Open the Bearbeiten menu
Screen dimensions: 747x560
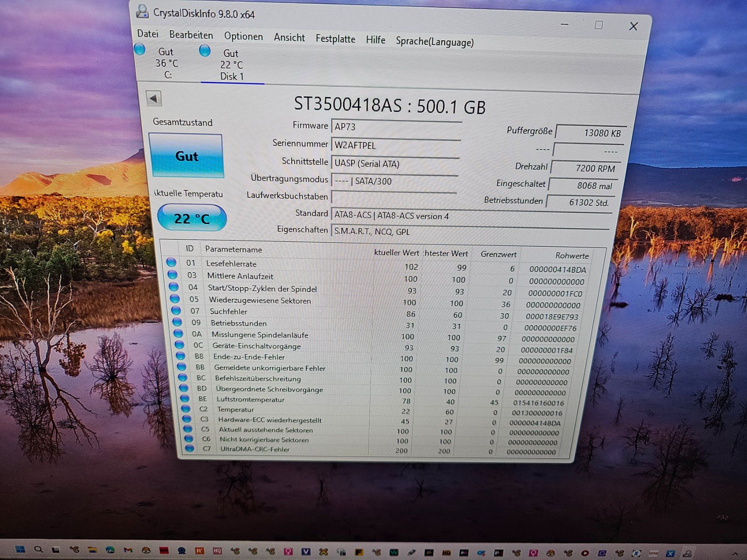click(191, 35)
